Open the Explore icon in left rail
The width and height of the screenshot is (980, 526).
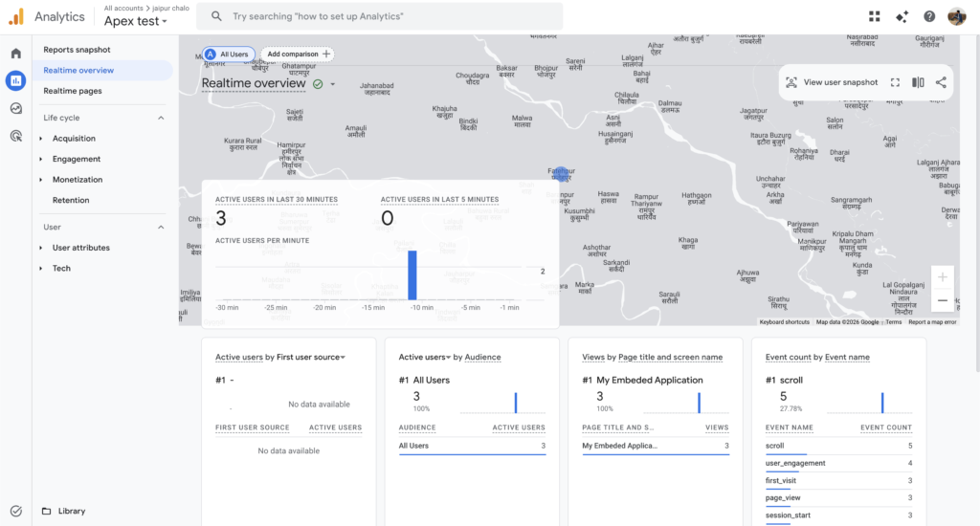pos(15,108)
